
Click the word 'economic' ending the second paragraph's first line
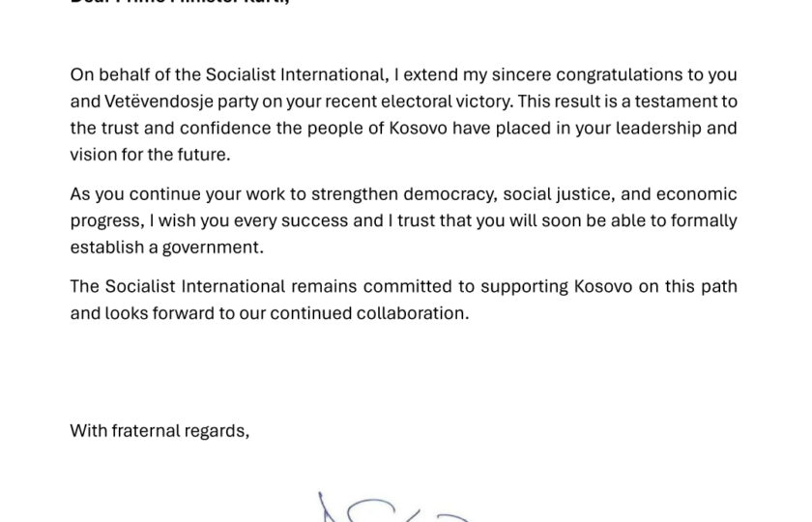(x=697, y=194)
